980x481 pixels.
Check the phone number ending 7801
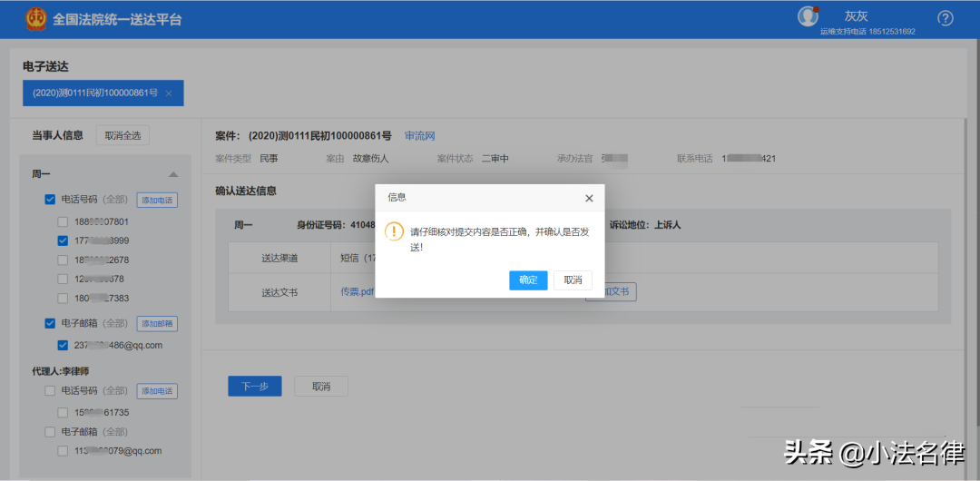pos(64,221)
